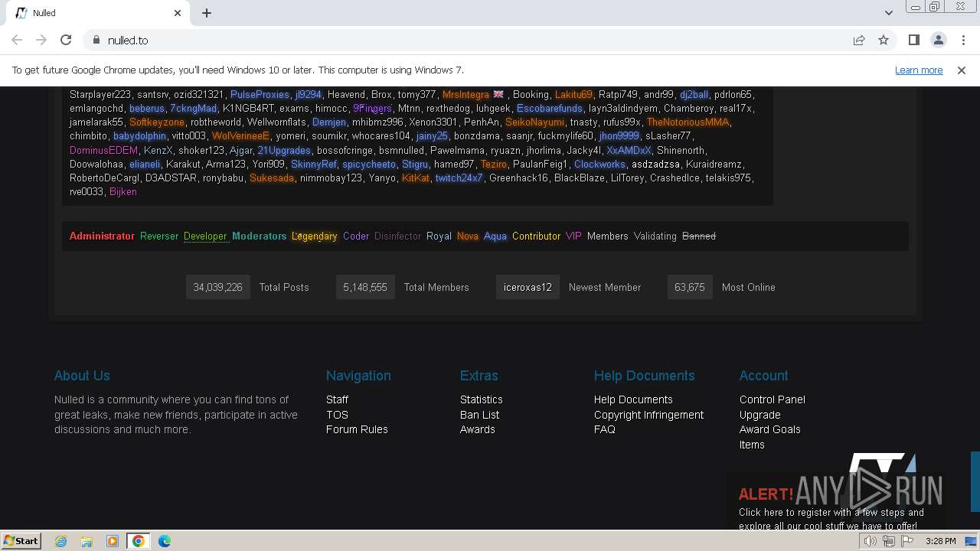
Task: Open Forum Rules link
Action: 357,429
